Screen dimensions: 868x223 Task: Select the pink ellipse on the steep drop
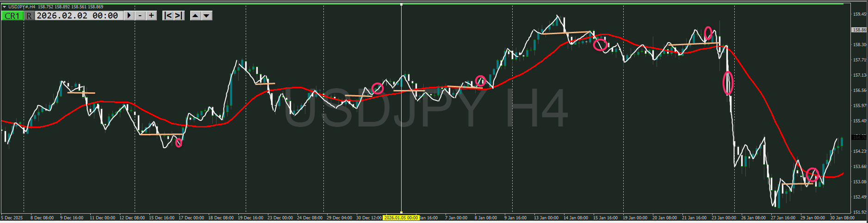(x=728, y=84)
